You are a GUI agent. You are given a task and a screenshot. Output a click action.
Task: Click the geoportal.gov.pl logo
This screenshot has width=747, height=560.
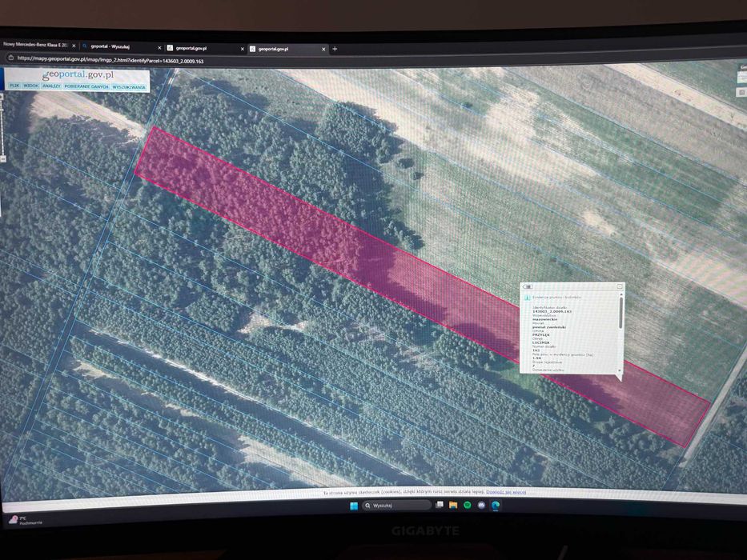(78, 75)
